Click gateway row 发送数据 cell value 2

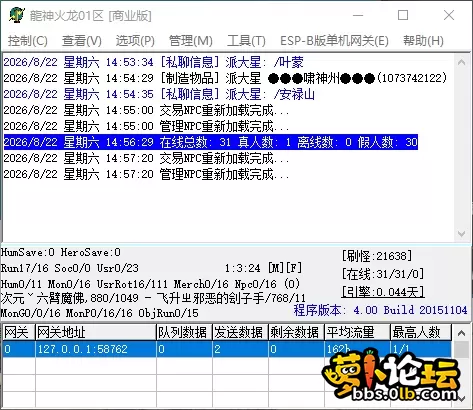(x=240, y=349)
